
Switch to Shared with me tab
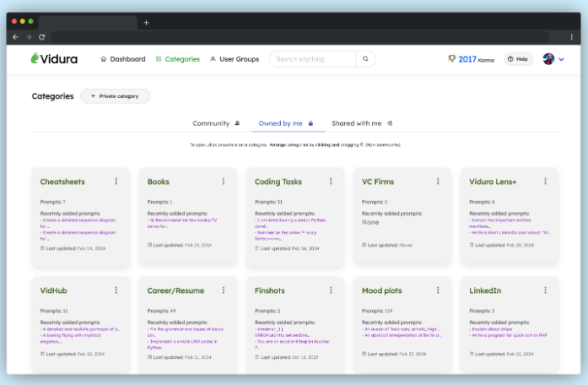coord(362,123)
